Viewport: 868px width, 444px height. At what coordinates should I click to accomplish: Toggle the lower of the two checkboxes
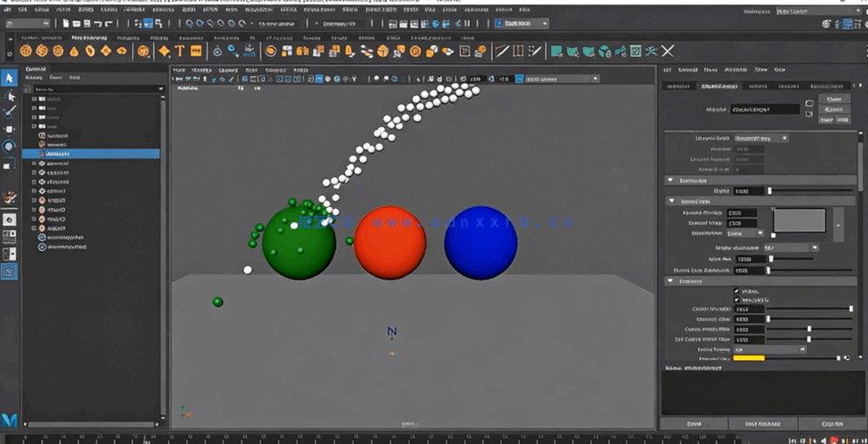click(x=737, y=300)
